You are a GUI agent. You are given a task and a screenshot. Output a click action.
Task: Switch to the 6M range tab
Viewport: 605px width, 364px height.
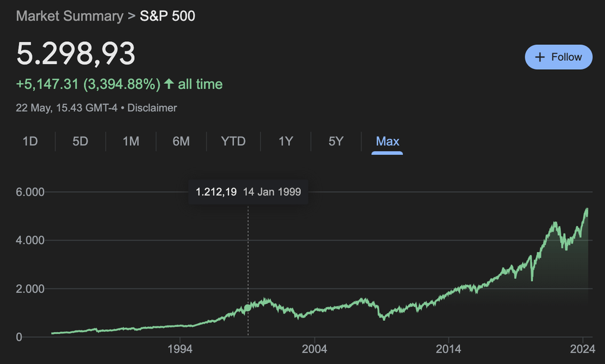(181, 141)
